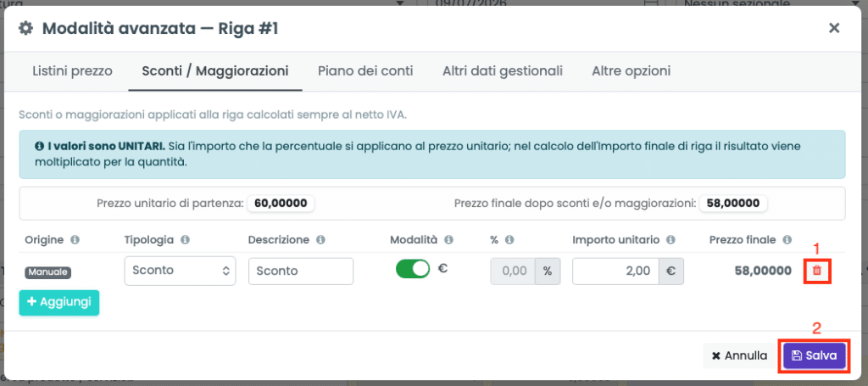Image resolution: width=868 pixels, height=386 pixels.
Task: Open the Altre opzioni tab
Action: coord(631,71)
